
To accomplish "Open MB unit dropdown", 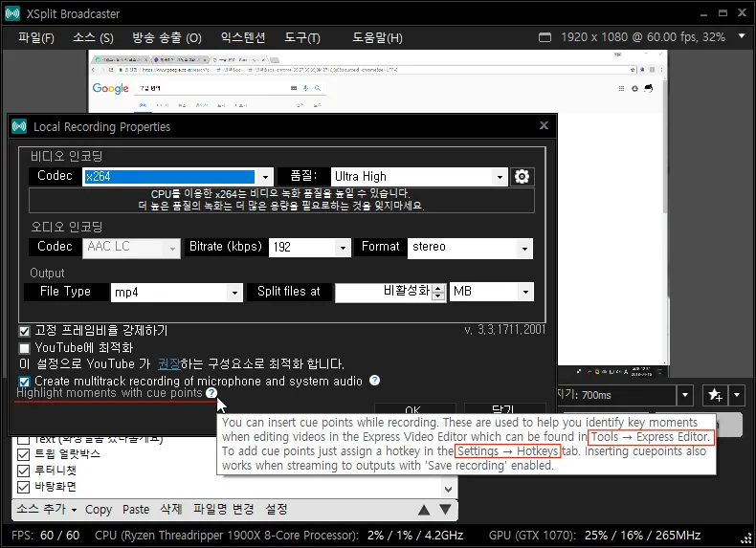I will click(x=525, y=292).
